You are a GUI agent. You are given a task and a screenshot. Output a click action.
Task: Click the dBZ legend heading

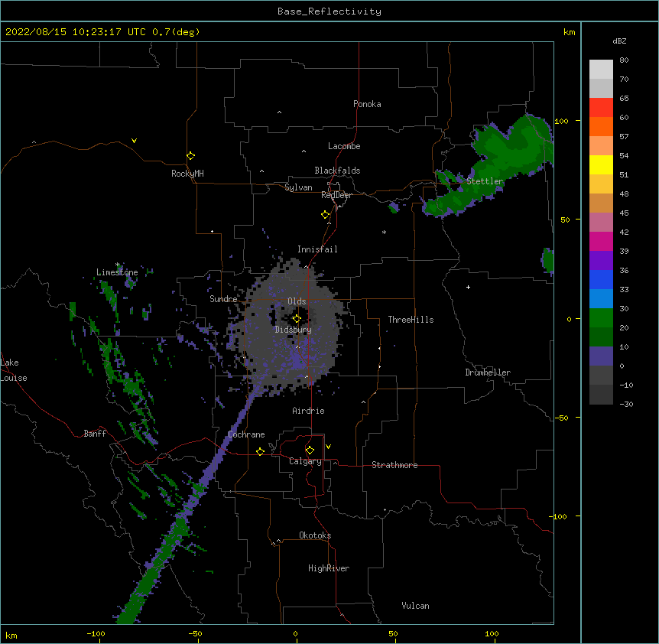[619, 41]
